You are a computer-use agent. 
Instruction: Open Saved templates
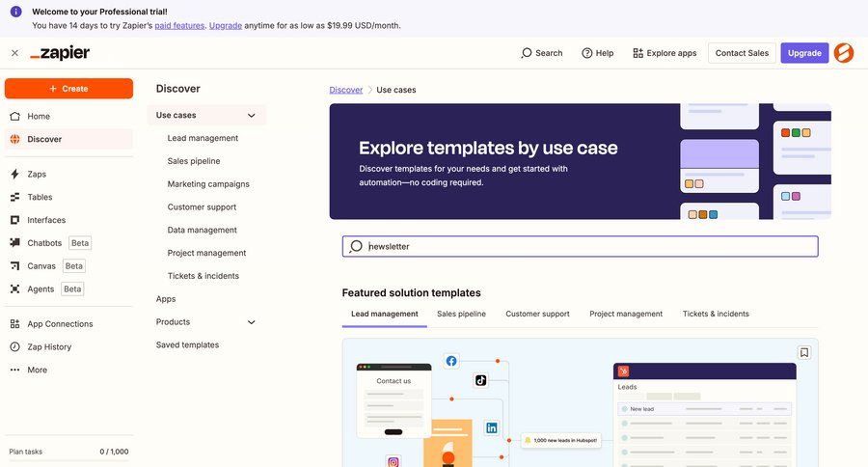tap(187, 345)
